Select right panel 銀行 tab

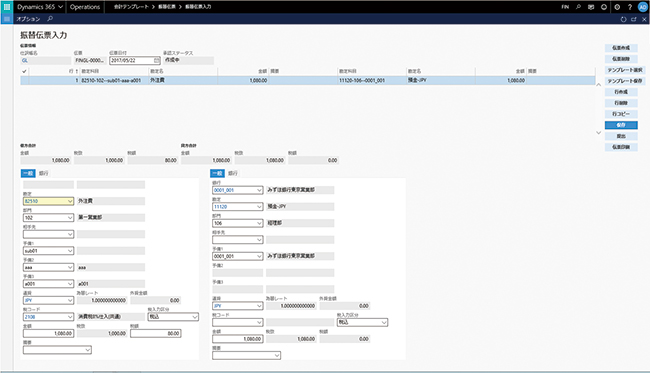[x=233, y=173]
